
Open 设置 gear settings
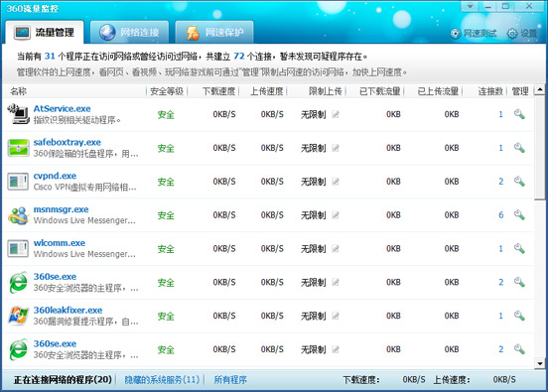click(512, 33)
